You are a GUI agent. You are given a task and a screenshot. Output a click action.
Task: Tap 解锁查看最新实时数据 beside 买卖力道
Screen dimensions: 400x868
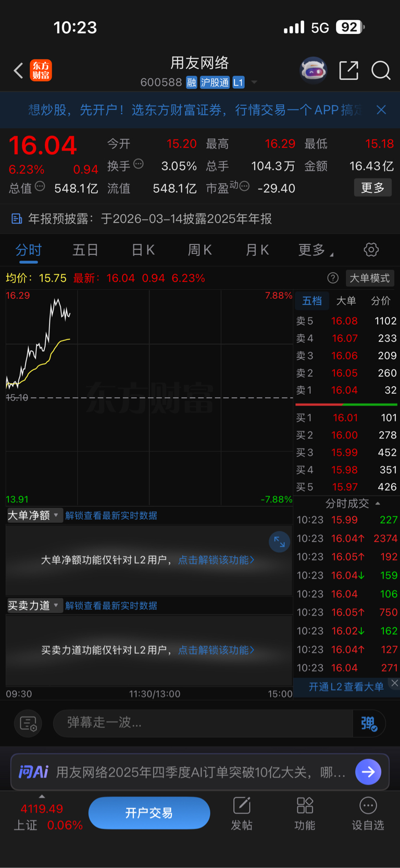pos(111,606)
